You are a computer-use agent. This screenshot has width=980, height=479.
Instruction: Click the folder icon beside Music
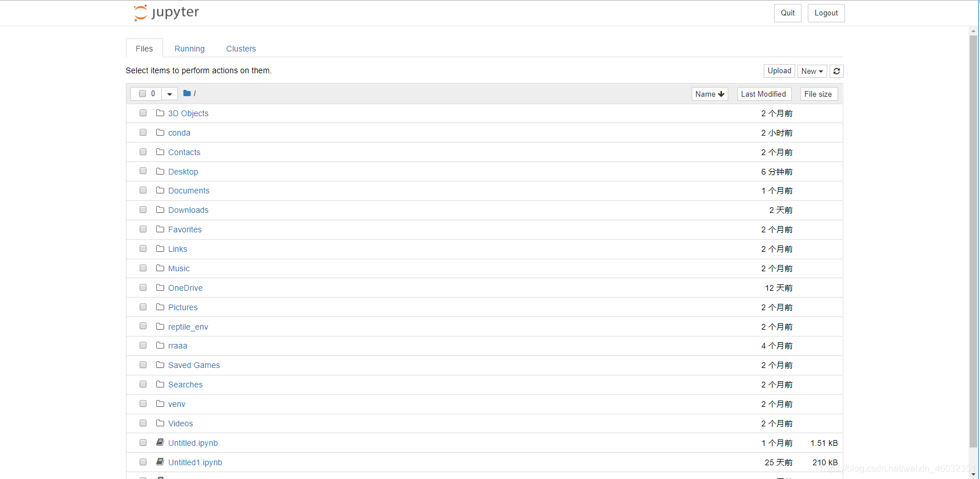160,268
